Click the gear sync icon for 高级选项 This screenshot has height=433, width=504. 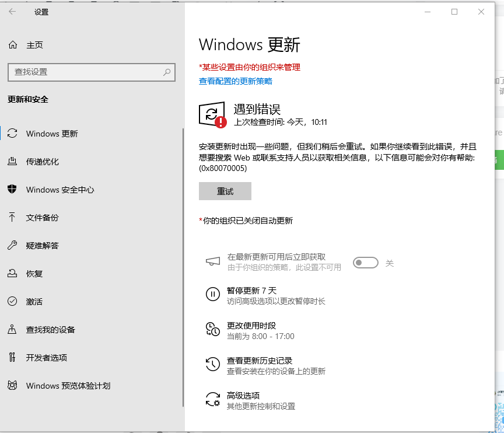click(x=213, y=399)
